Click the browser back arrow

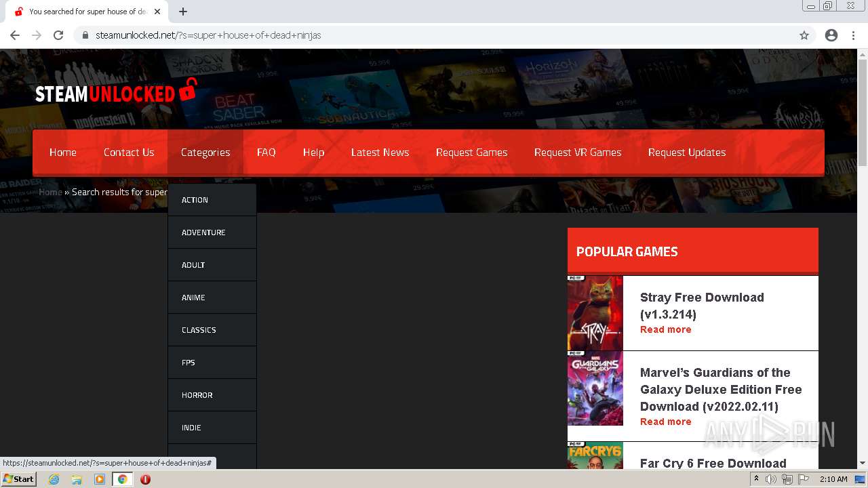[x=15, y=35]
